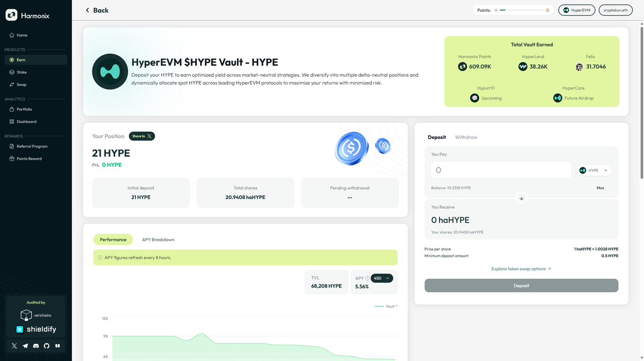Image resolution: width=644 pixels, height=361 pixels.
Task: Open the Discord link in sidebar footer
Action: tap(35, 346)
